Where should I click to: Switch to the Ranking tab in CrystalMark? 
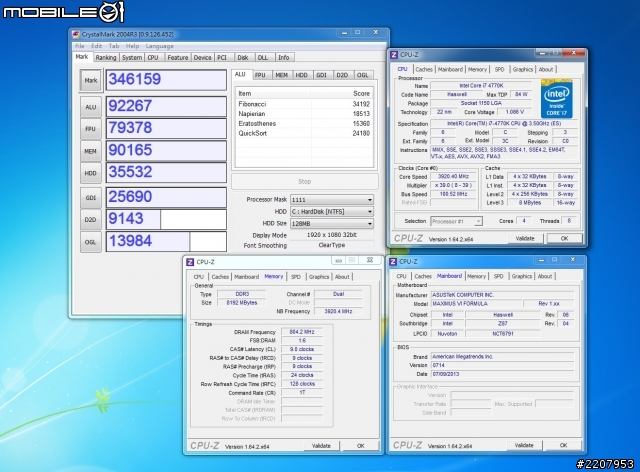click(106, 58)
